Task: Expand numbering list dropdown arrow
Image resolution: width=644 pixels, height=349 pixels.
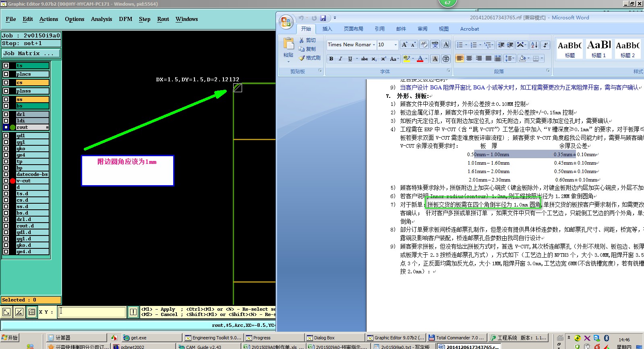Action: click(x=480, y=45)
